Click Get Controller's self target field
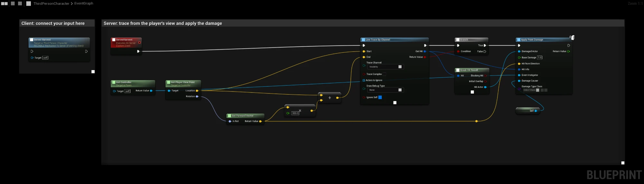Viewport: 644px width, 184px height. point(128,91)
